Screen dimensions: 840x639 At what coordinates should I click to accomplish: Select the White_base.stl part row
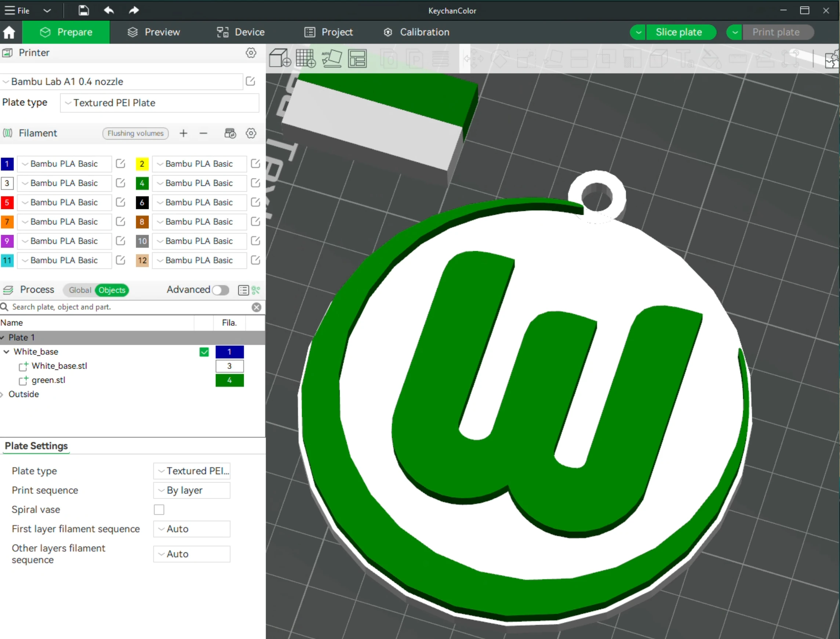pyautogui.click(x=132, y=366)
